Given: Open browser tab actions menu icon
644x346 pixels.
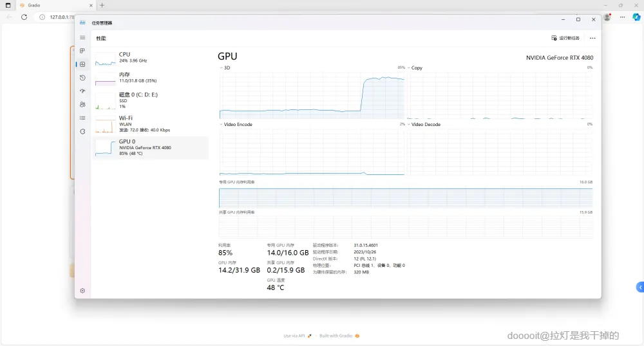Looking at the screenshot, I should [x=8, y=5].
